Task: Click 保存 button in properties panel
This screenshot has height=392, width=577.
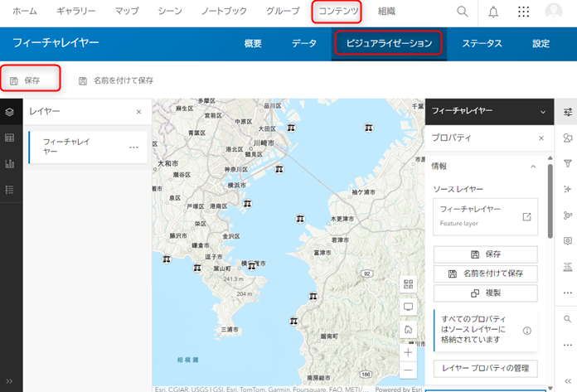Action: pyautogui.click(x=485, y=254)
